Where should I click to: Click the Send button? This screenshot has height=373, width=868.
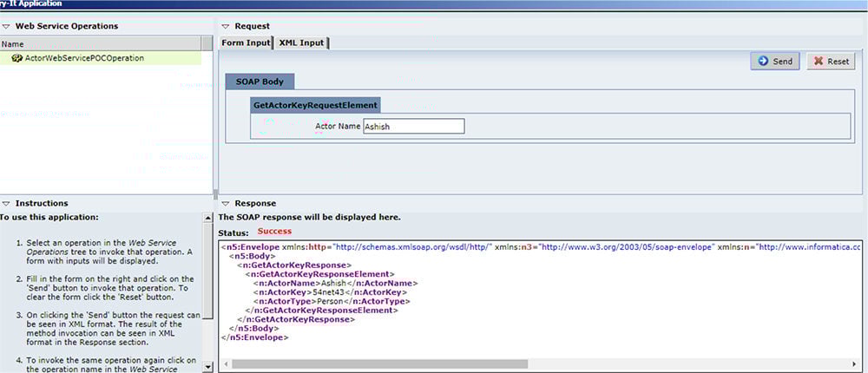tap(775, 62)
